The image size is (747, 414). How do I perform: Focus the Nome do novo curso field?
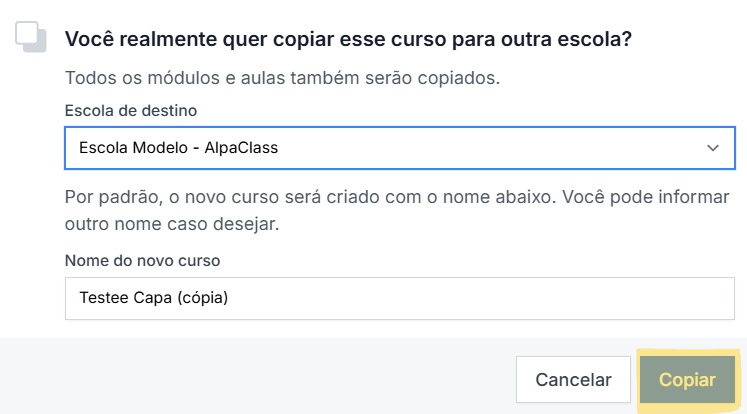click(x=400, y=298)
